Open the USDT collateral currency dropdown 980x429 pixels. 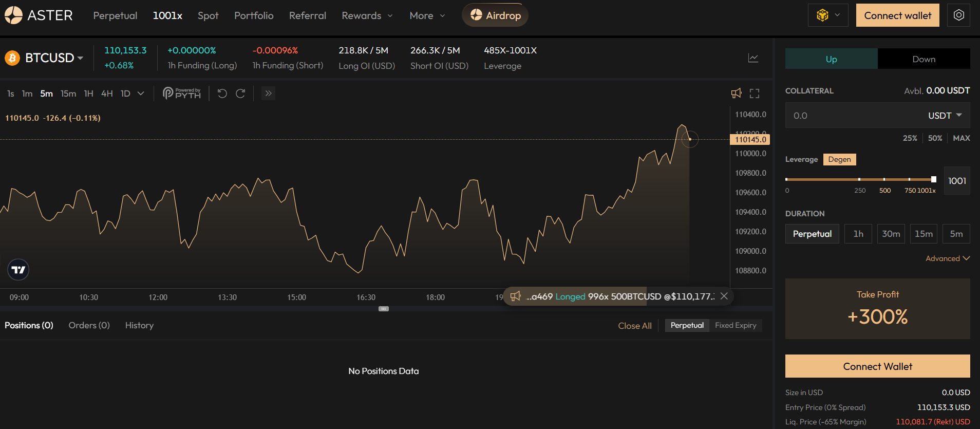click(x=945, y=116)
